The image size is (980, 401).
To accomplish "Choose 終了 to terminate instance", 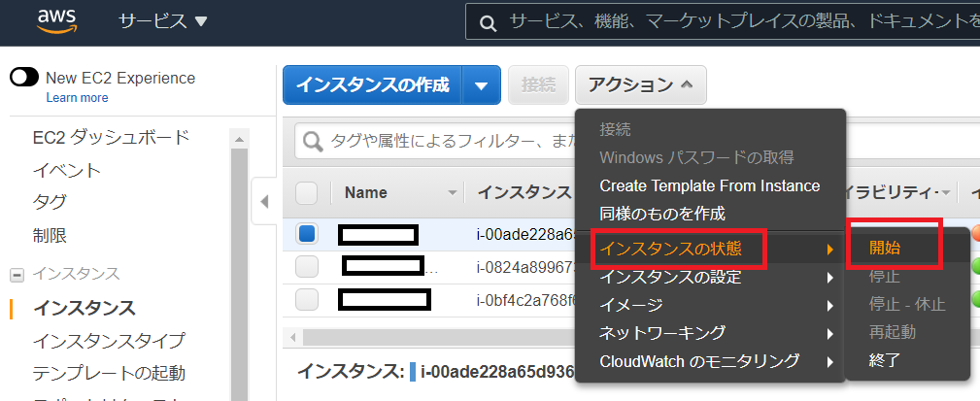I will [885, 360].
